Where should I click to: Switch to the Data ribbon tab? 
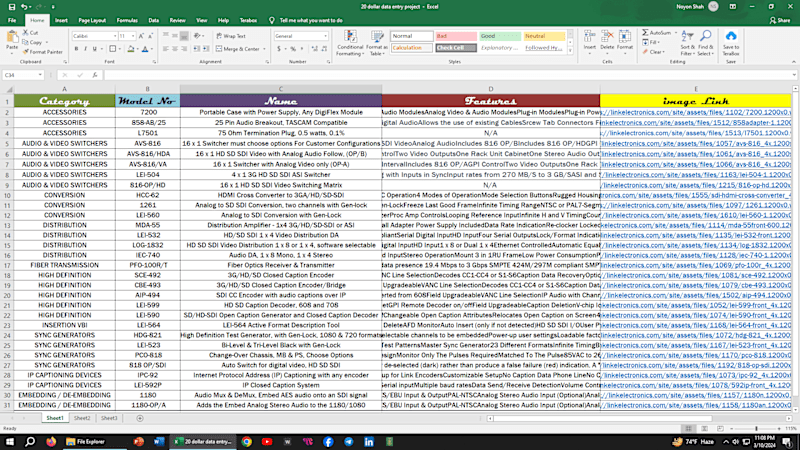click(154, 20)
